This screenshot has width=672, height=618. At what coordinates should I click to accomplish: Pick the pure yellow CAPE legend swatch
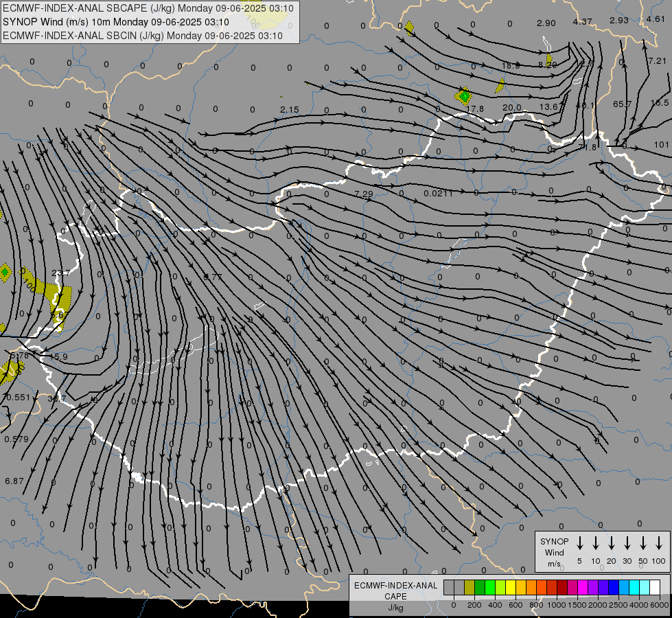coord(511,588)
